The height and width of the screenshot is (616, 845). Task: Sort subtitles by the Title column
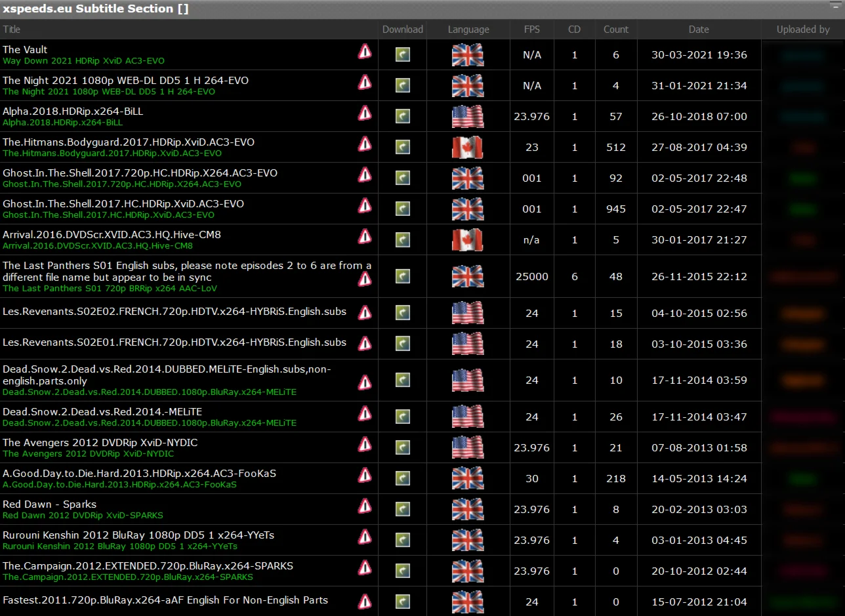(x=12, y=29)
